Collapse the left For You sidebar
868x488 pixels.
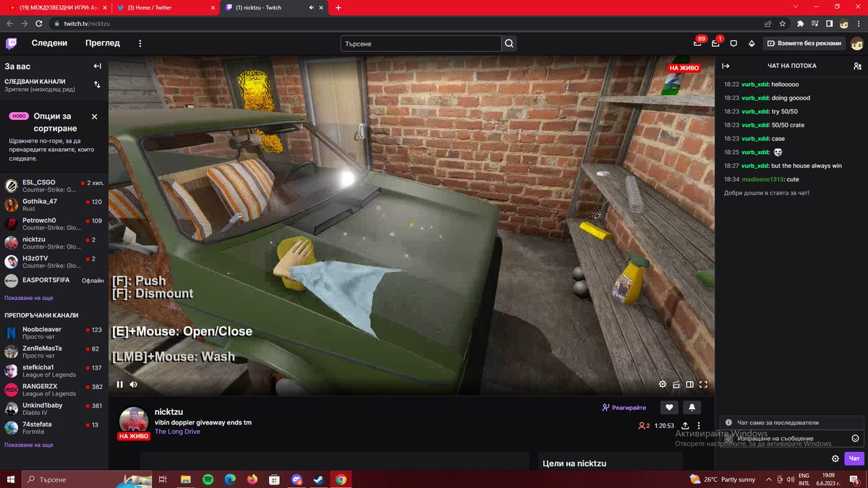coord(97,66)
